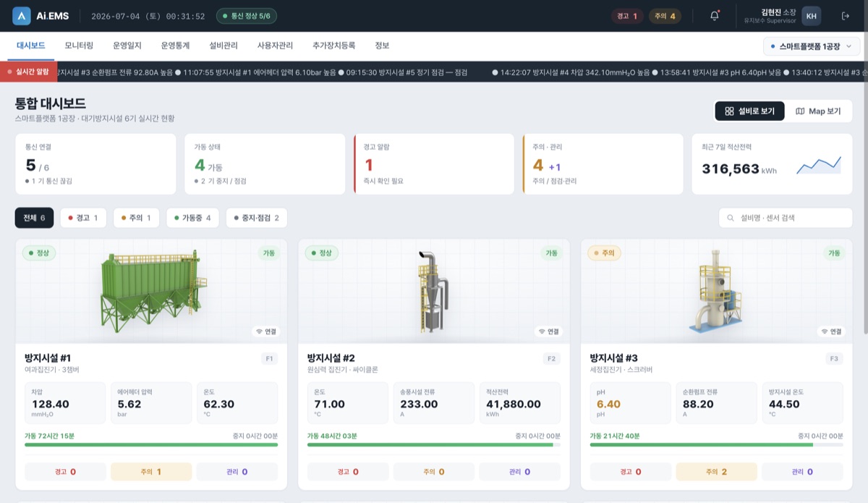Open the 주의 · 관리 summary card
This screenshot has width=868, height=503.
point(603,164)
